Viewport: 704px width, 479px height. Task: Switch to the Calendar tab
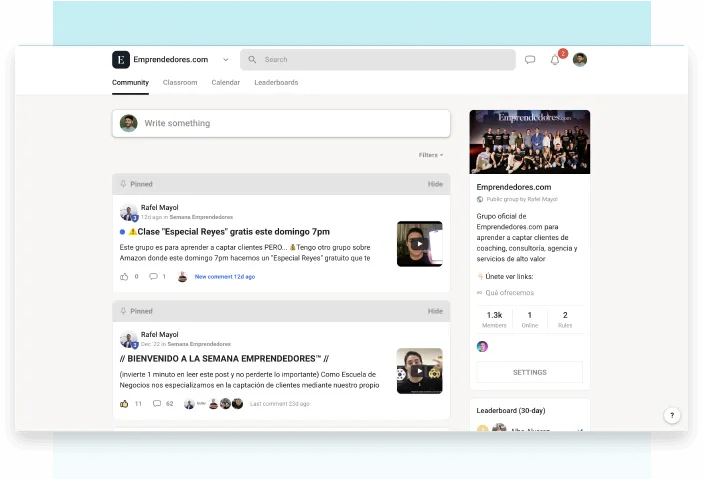coord(226,83)
